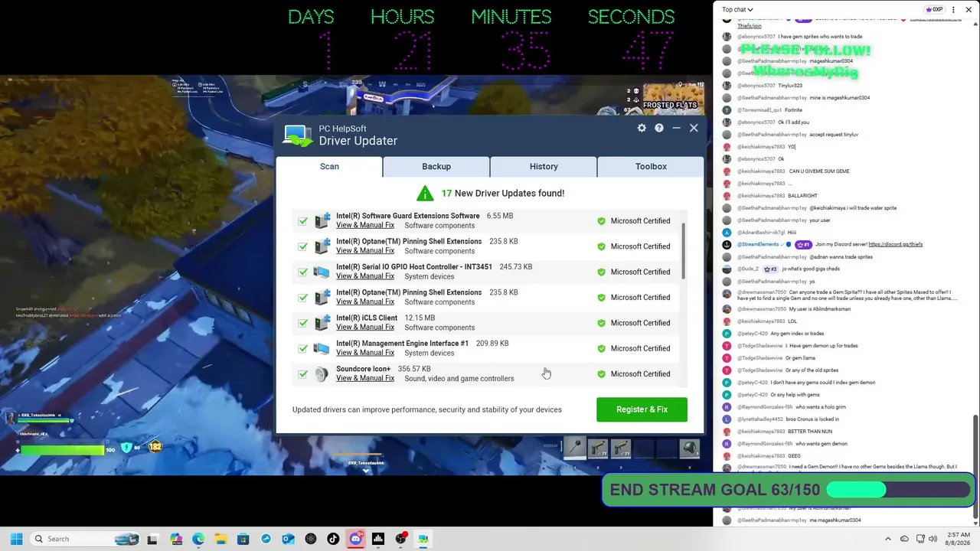Expand the Top chat dropdown
Image resolution: width=980 pixels, height=551 pixels.
tap(737, 10)
